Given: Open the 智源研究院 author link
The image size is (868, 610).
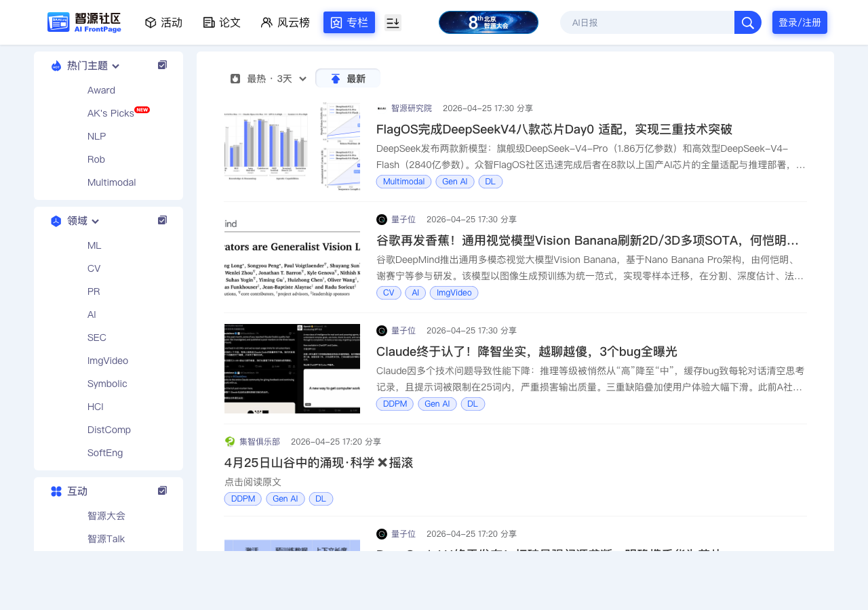Looking at the screenshot, I should [412, 108].
